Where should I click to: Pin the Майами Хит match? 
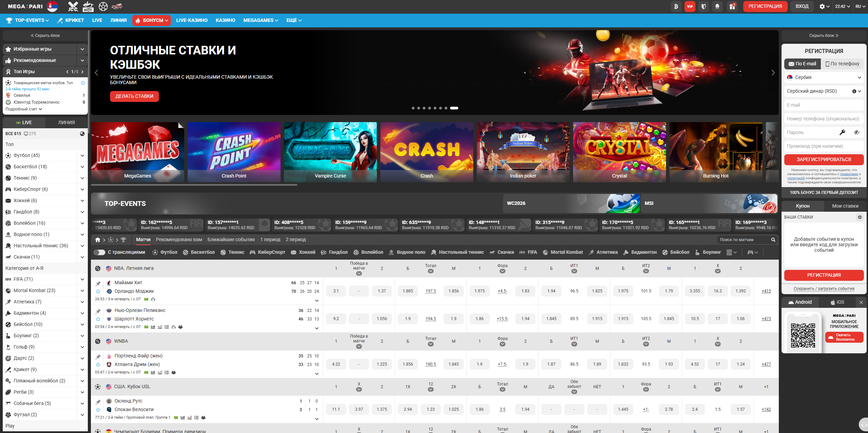point(98,284)
